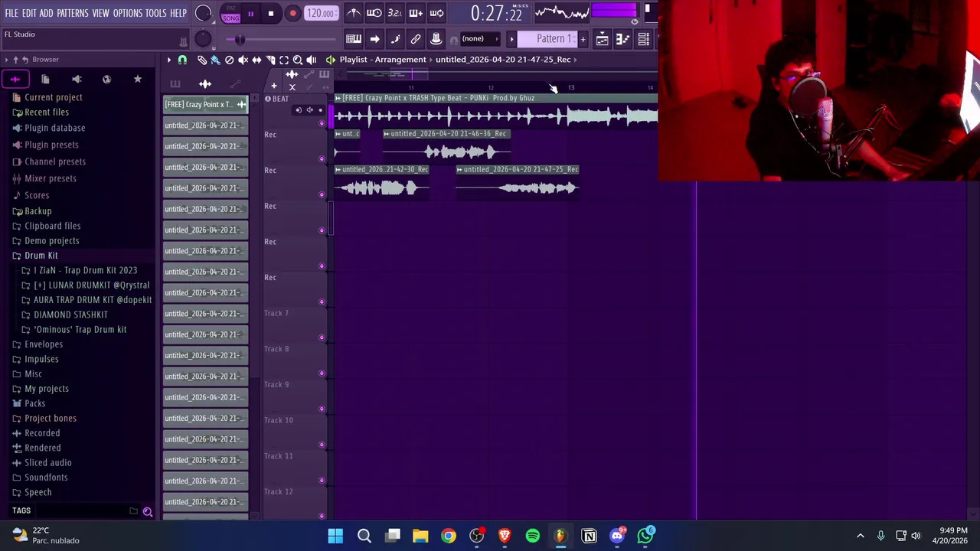This screenshot has height=551, width=980.
Task: Pause playback with transport pause button
Action: pyautogui.click(x=250, y=14)
